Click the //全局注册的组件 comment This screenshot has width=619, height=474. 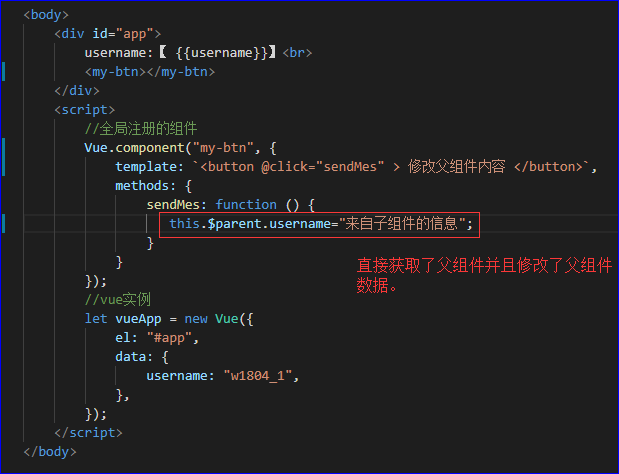[x=141, y=129]
